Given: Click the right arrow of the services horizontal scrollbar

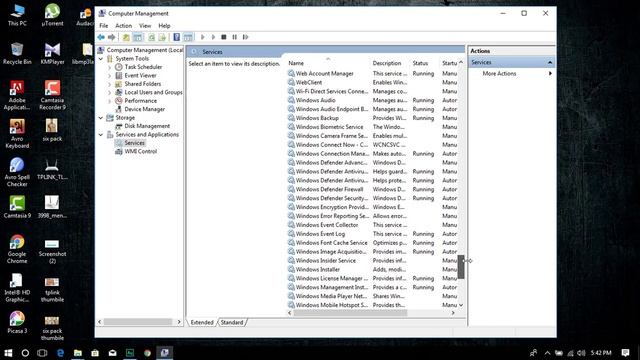Looking at the screenshot, I should pyautogui.click(x=453, y=313).
